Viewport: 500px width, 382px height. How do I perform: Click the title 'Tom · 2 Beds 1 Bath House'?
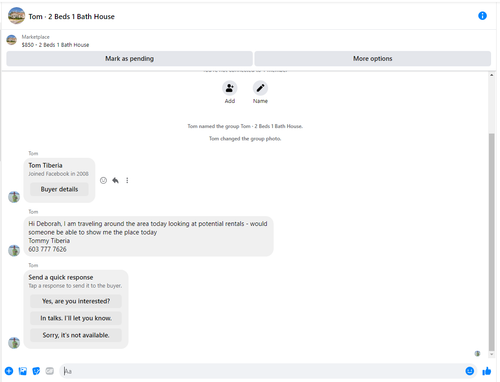(71, 17)
